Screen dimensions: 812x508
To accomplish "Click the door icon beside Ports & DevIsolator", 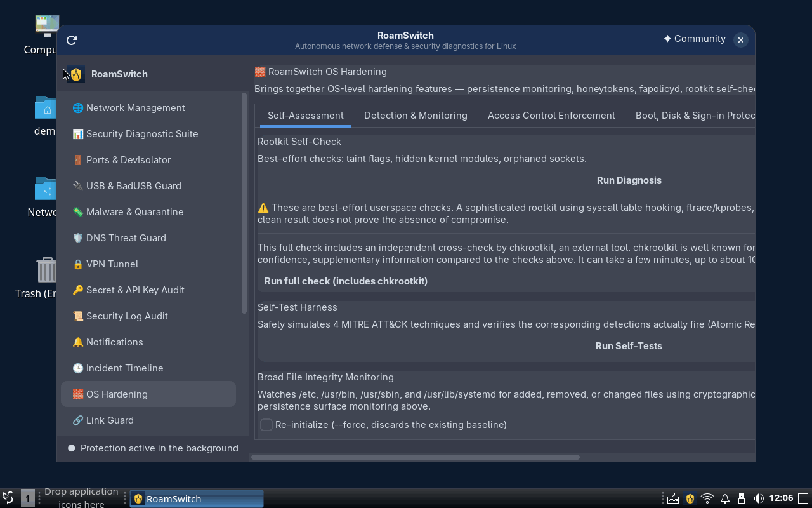I will pyautogui.click(x=78, y=160).
